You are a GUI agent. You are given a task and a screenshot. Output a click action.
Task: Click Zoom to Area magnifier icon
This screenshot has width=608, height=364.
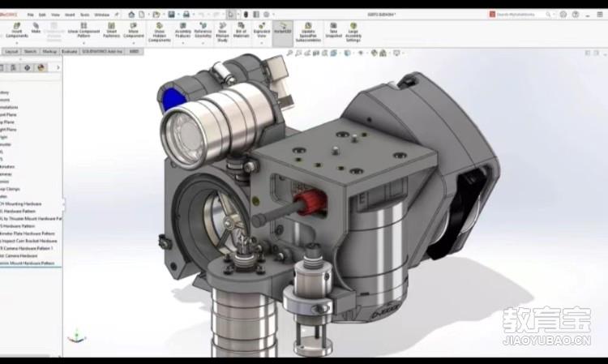tap(298, 54)
